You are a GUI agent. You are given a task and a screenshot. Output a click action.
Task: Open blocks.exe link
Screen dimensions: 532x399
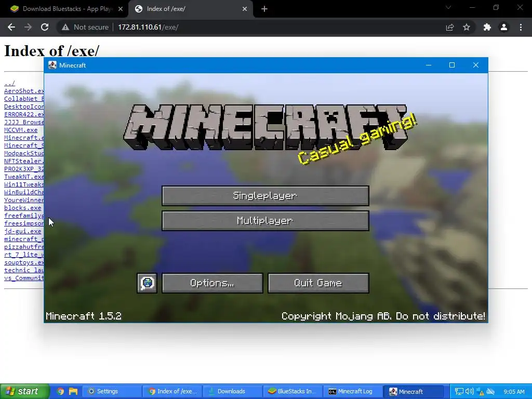[x=22, y=208]
